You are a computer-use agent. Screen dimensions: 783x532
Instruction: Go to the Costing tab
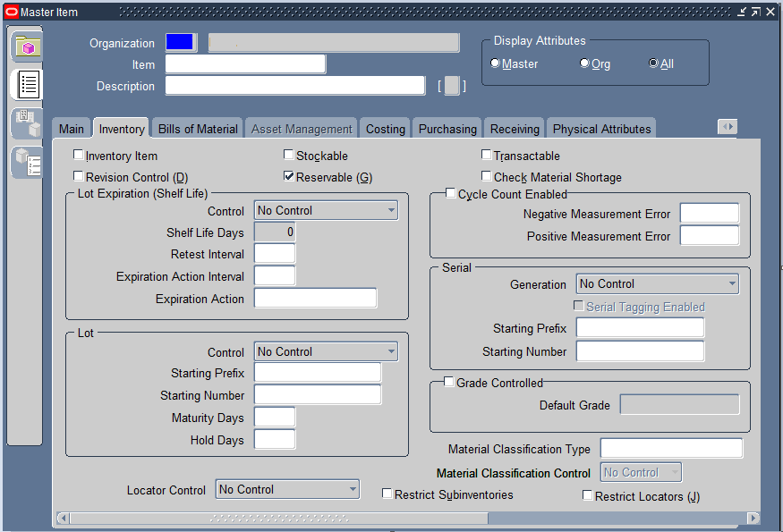[385, 129]
